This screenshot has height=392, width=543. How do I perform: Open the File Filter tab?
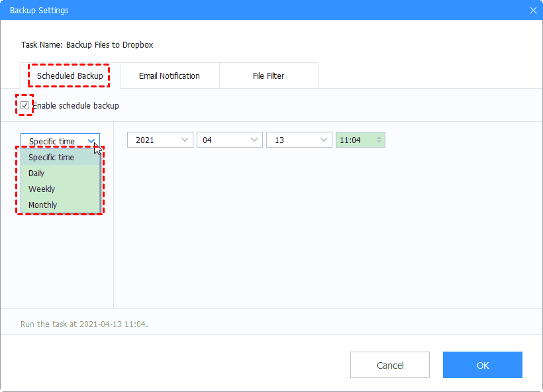(x=269, y=76)
